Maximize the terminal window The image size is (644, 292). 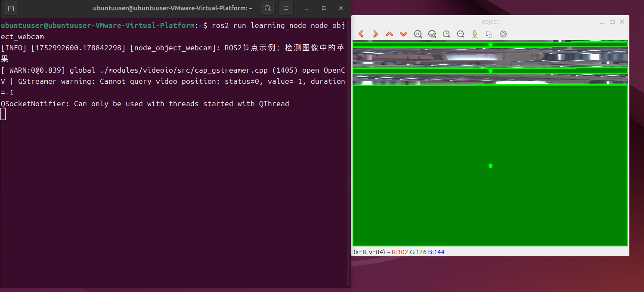pyautogui.click(x=324, y=8)
